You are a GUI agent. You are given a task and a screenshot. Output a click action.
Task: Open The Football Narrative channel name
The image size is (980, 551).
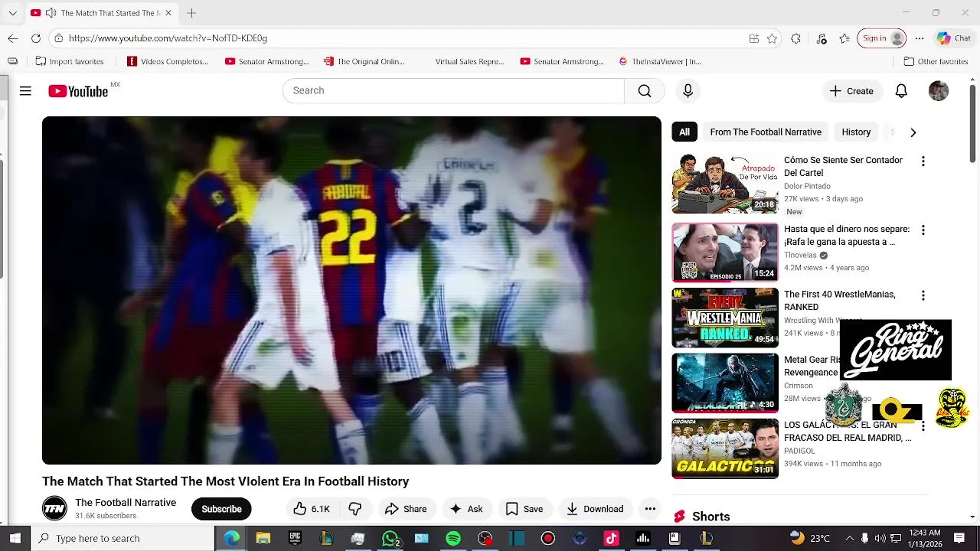tap(126, 502)
